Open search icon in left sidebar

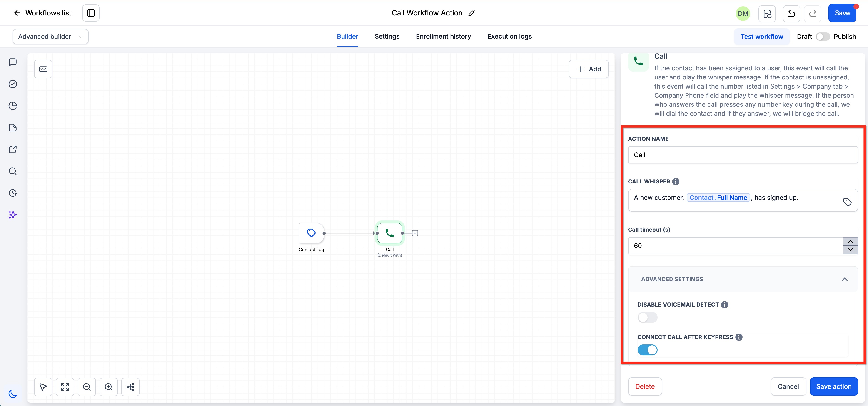point(13,171)
